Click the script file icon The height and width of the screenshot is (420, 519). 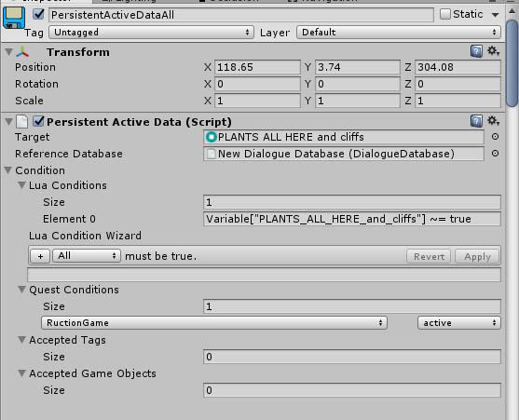coord(21,121)
